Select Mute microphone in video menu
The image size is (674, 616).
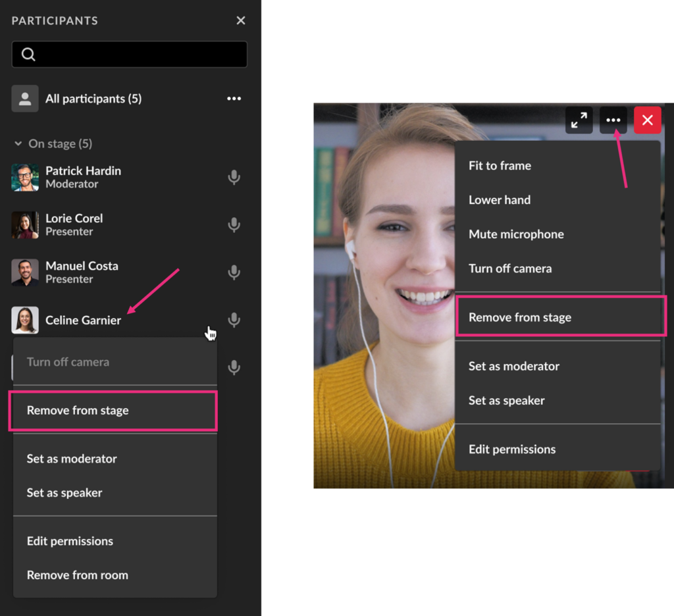click(516, 234)
